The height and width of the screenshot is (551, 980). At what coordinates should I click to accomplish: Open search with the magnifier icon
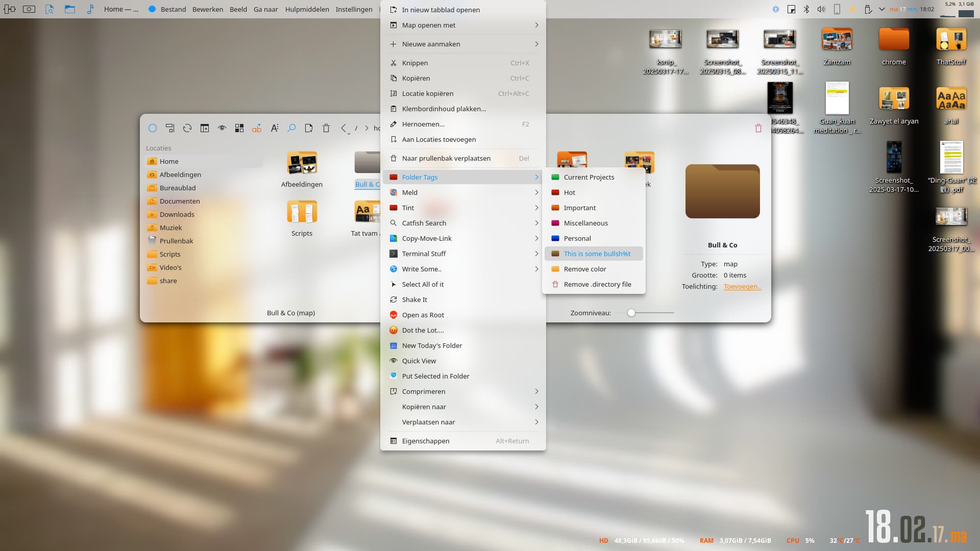click(291, 128)
